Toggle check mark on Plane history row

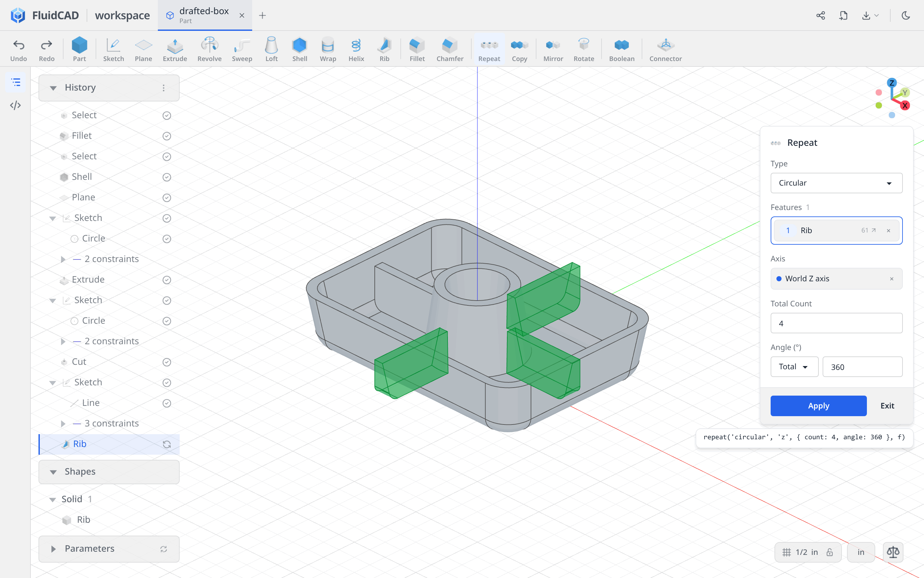(167, 197)
